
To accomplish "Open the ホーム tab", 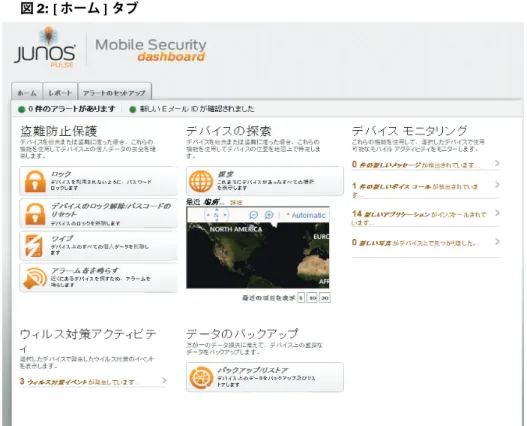I will (x=27, y=91).
